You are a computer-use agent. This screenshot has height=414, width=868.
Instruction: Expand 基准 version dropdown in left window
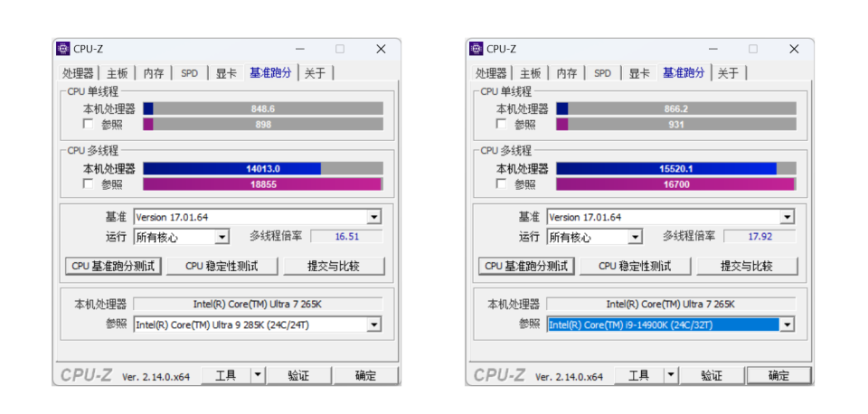[x=374, y=217]
